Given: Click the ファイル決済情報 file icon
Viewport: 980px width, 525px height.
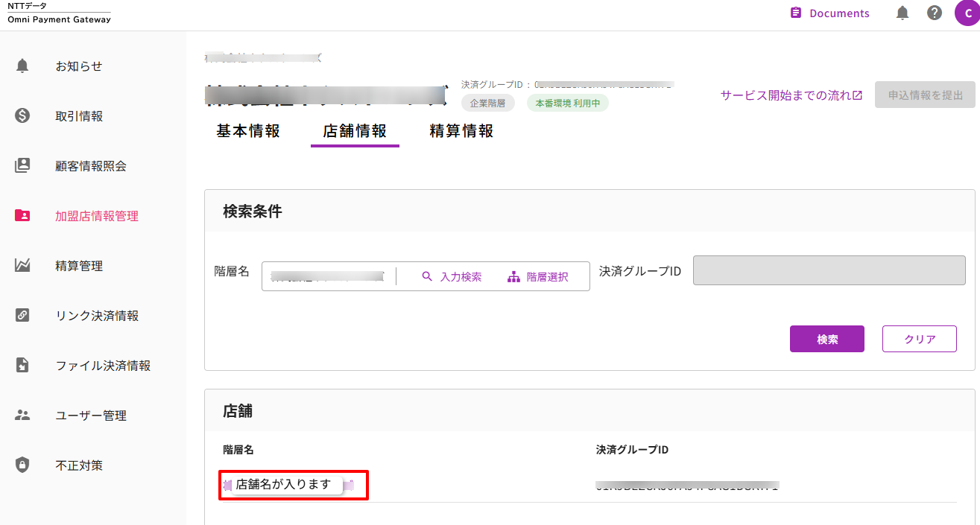Looking at the screenshot, I should tap(22, 366).
